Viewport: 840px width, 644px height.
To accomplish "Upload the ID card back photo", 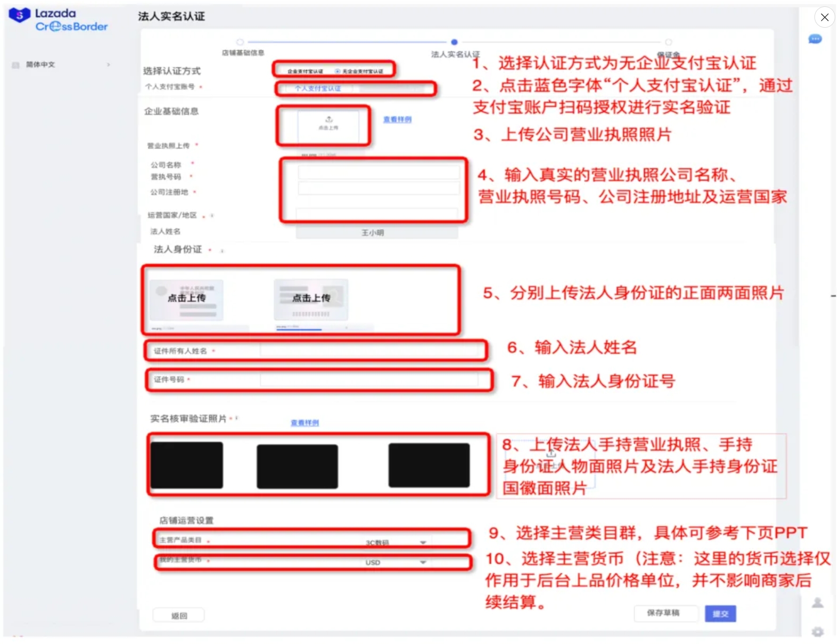I will coord(311,299).
